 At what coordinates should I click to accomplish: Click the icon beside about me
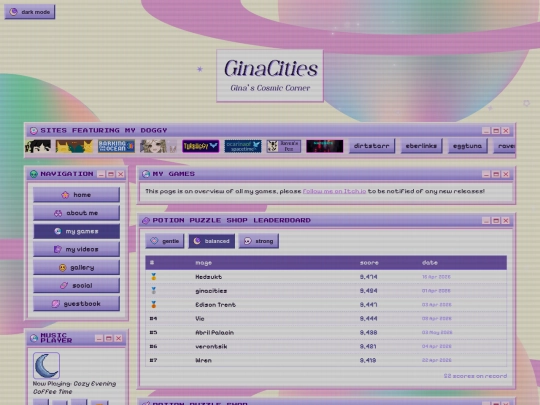[58, 213]
